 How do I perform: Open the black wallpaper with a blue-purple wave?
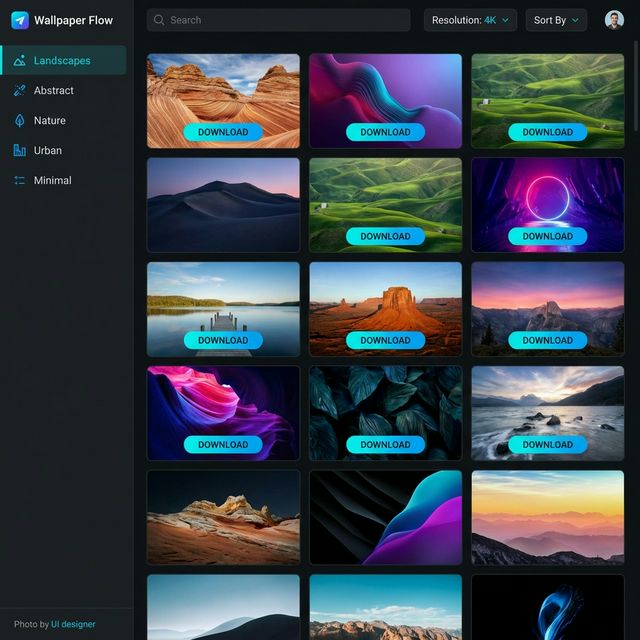[x=385, y=518]
